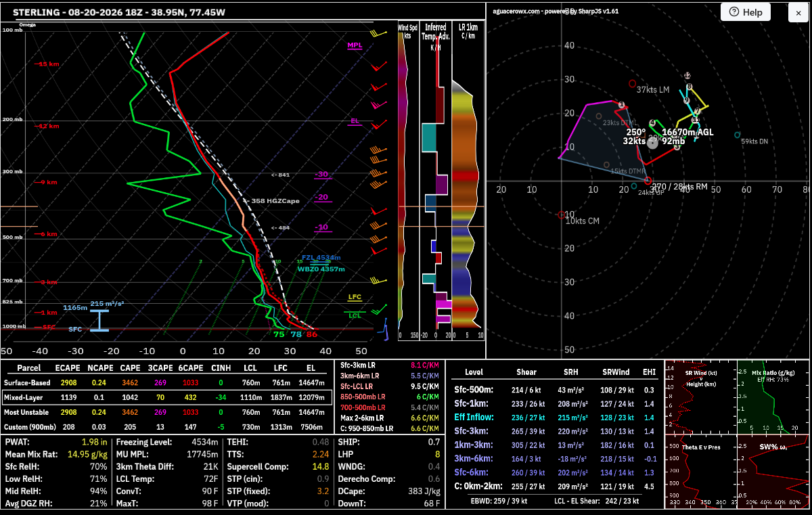
Task: Click the question mark icon in Help
Action: 734,12
